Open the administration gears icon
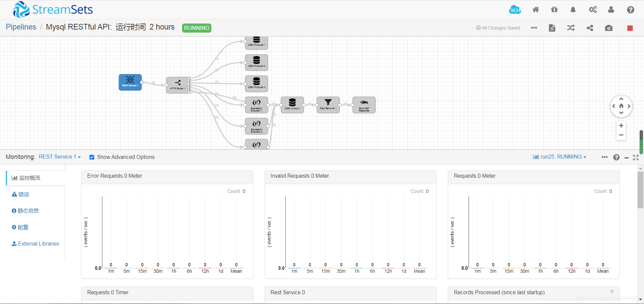This screenshot has height=304, width=644. pos(593,10)
